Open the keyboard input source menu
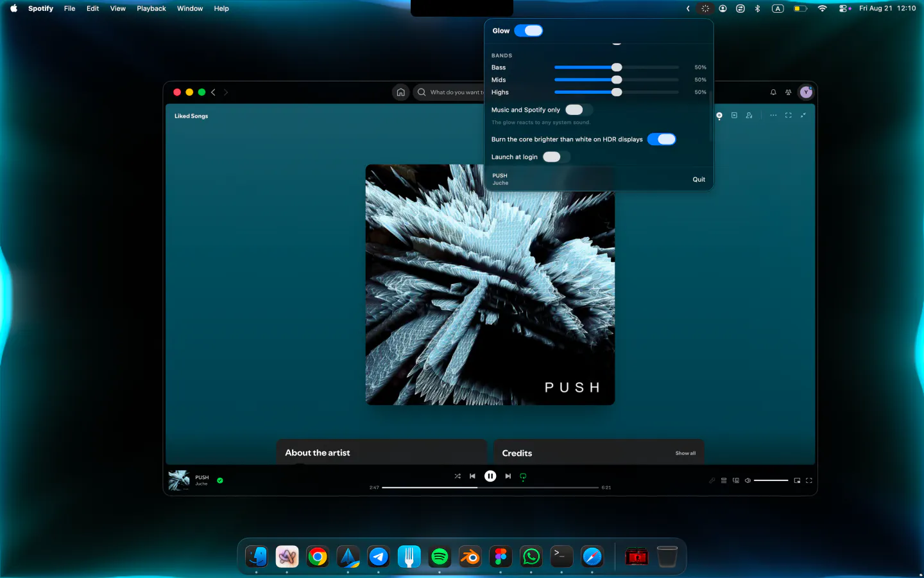Viewport: 924px width, 578px height. click(778, 8)
